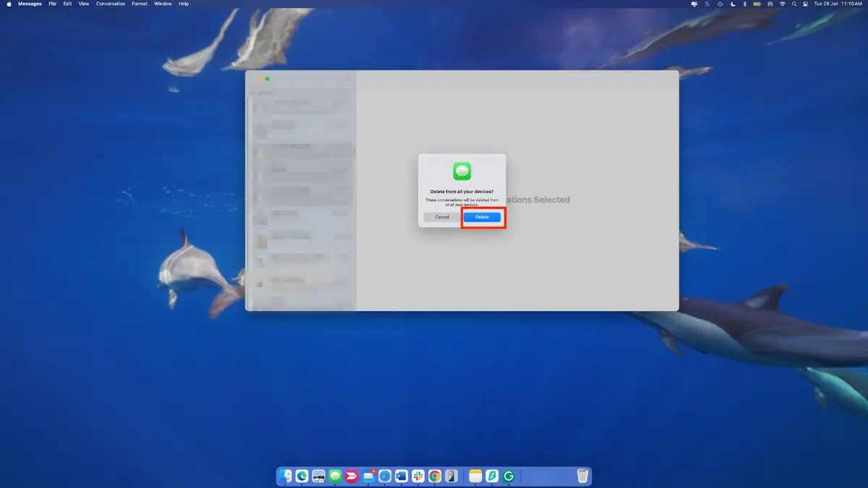Open Surfshark from the Dock
This screenshot has height=488, width=868.
click(x=492, y=476)
